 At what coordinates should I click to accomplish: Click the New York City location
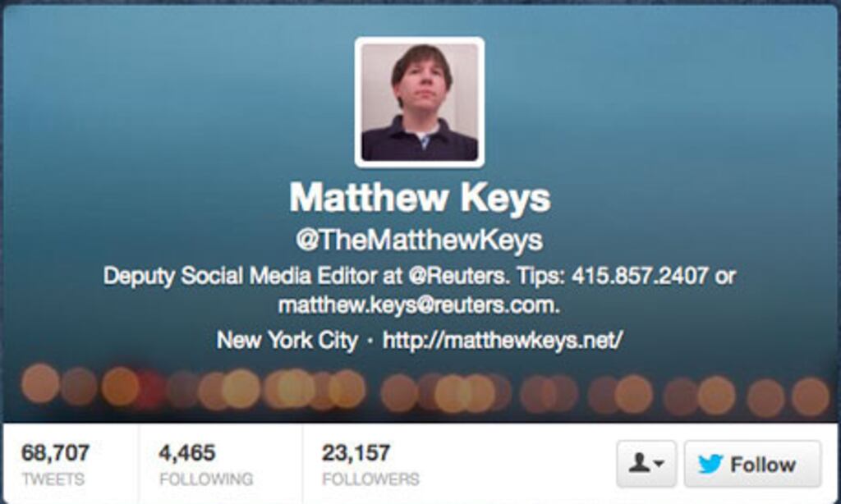point(287,340)
